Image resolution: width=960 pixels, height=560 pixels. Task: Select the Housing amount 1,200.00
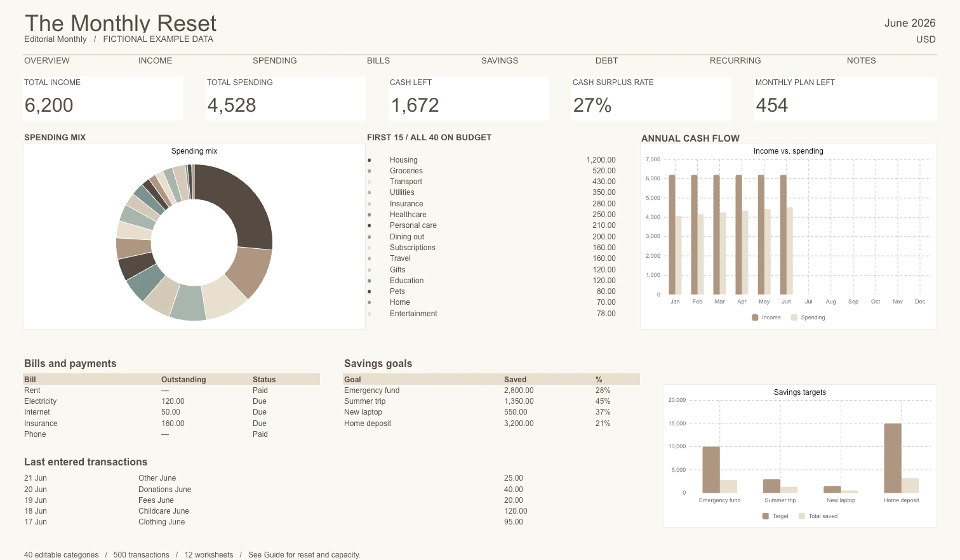[x=601, y=160]
